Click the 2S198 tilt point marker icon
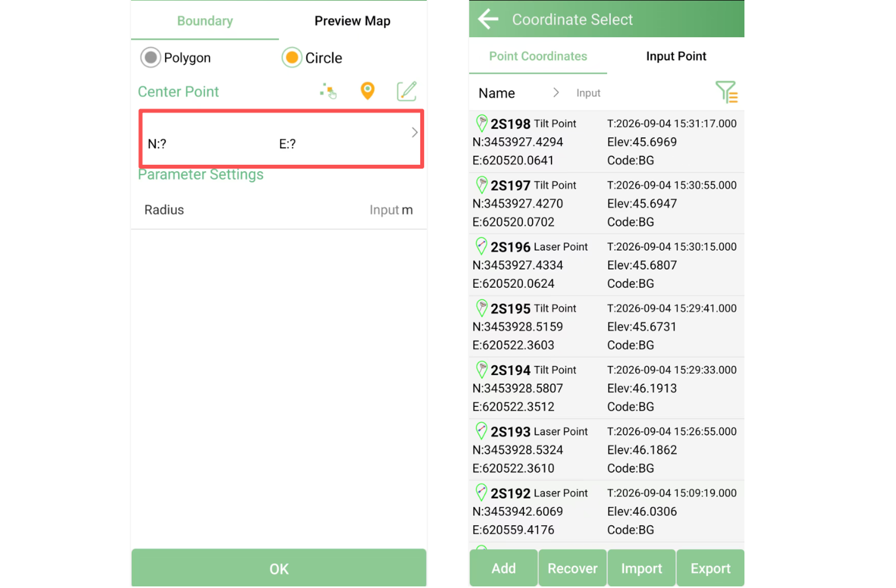The height and width of the screenshot is (588, 896). (x=481, y=123)
